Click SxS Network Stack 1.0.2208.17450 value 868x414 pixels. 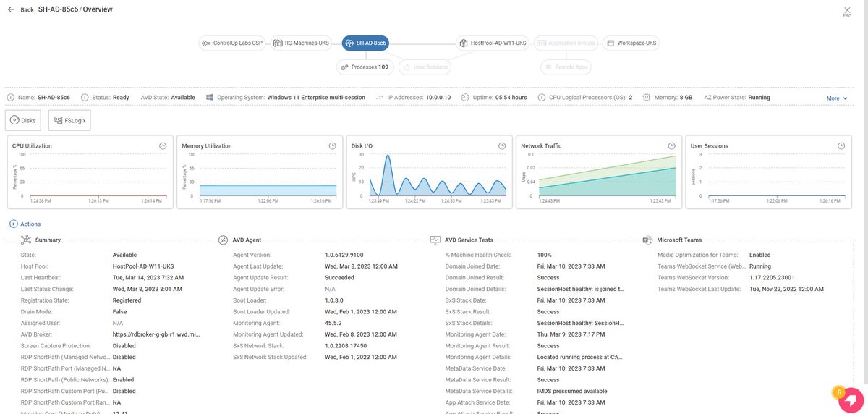(x=346, y=346)
